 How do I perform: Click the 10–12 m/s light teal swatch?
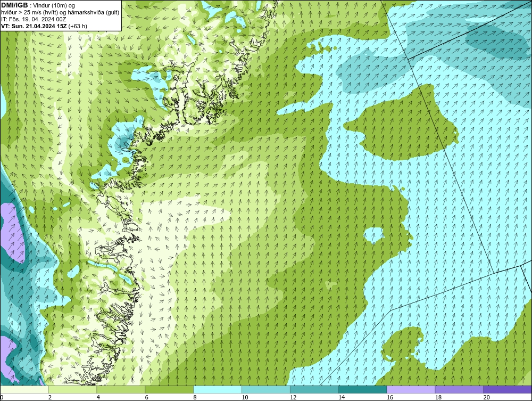coord(266,389)
